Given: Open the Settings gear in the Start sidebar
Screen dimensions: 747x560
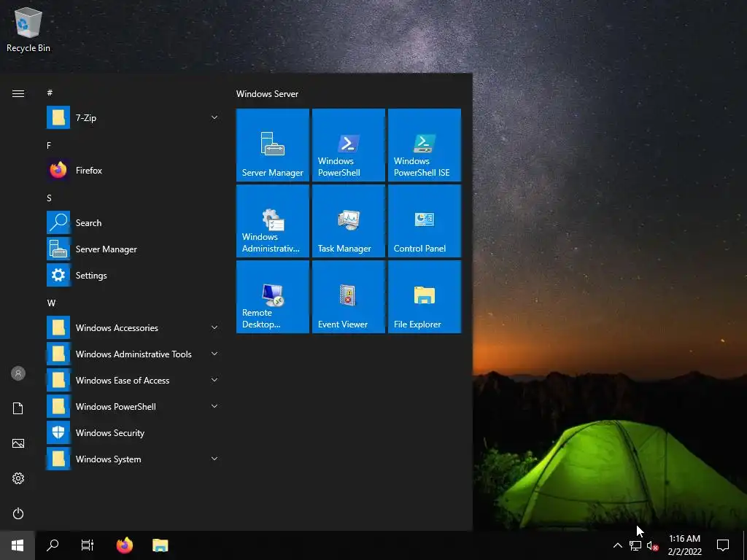Looking at the screenshot, I should (18, 478).
